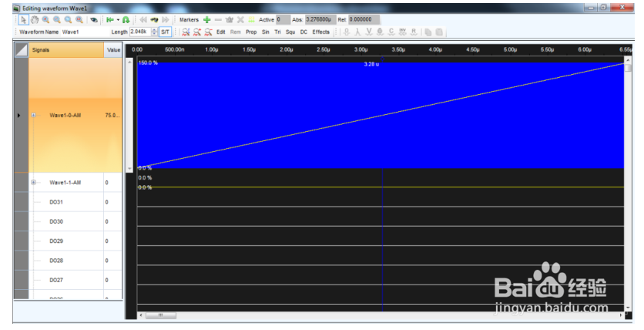Click the copy icon

click(x=428, y=32)
